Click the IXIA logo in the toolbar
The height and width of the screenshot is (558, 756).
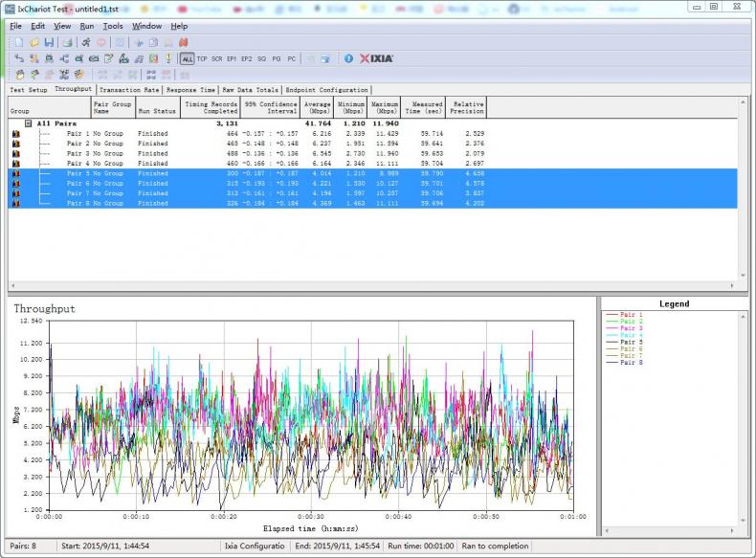tap(376, 58)
